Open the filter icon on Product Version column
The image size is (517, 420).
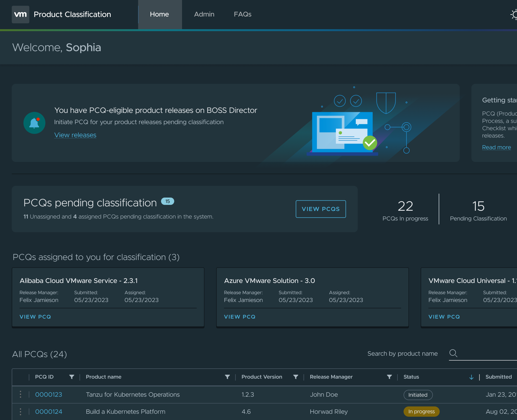(x=296, y=377)
